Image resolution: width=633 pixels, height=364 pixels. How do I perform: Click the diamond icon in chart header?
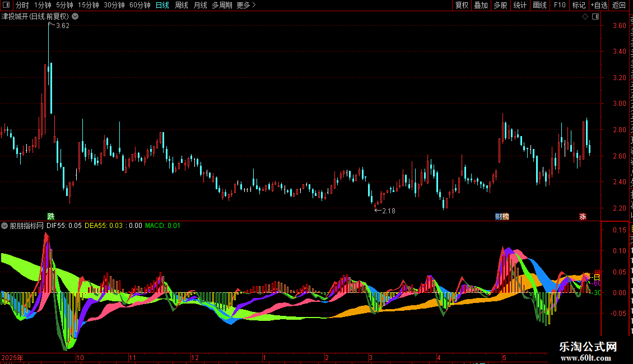point(585,17)
